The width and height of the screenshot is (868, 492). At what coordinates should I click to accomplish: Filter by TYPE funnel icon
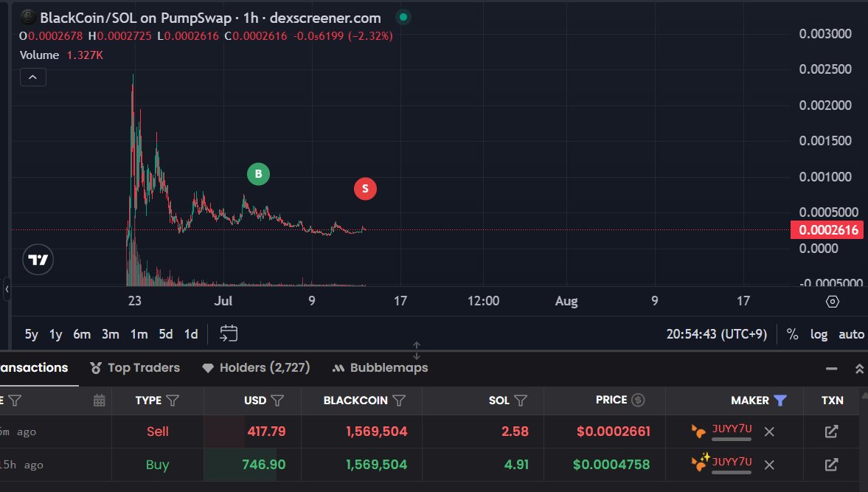(173, 400)
